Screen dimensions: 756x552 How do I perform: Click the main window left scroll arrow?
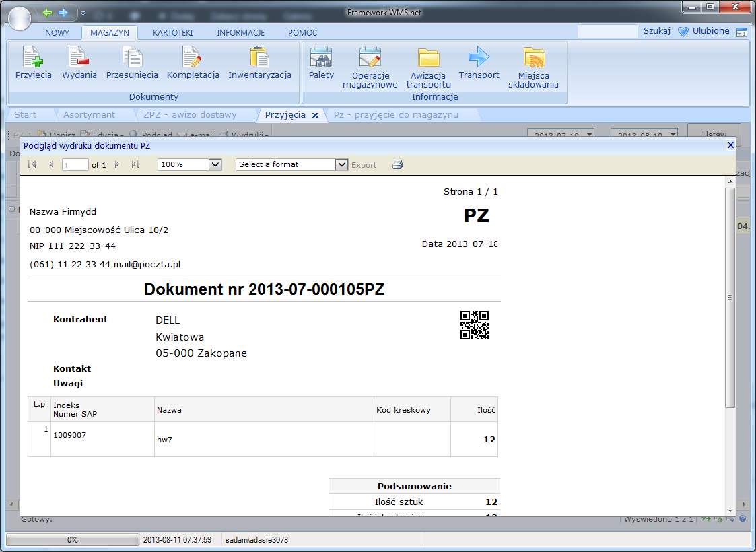pyautogui.click(x=12, y=505)
